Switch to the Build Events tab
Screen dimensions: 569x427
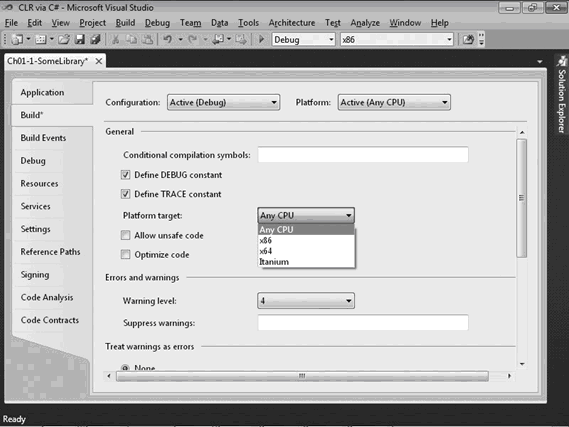[52, 138]
